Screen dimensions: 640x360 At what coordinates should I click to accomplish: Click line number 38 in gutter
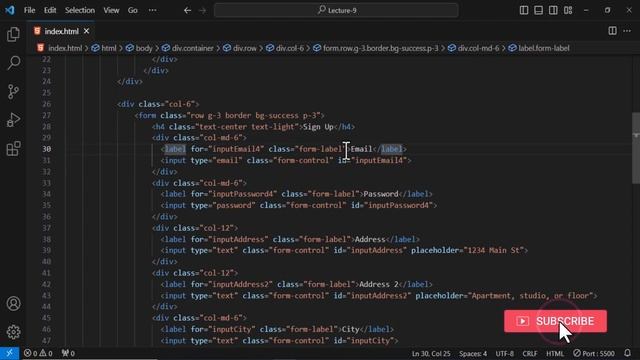tap(47, 239)
